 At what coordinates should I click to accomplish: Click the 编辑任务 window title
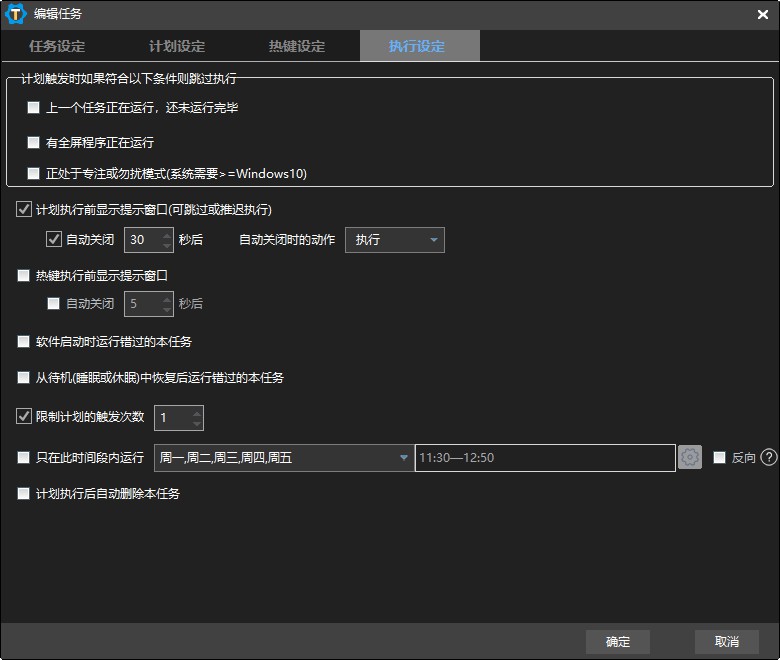58,14
